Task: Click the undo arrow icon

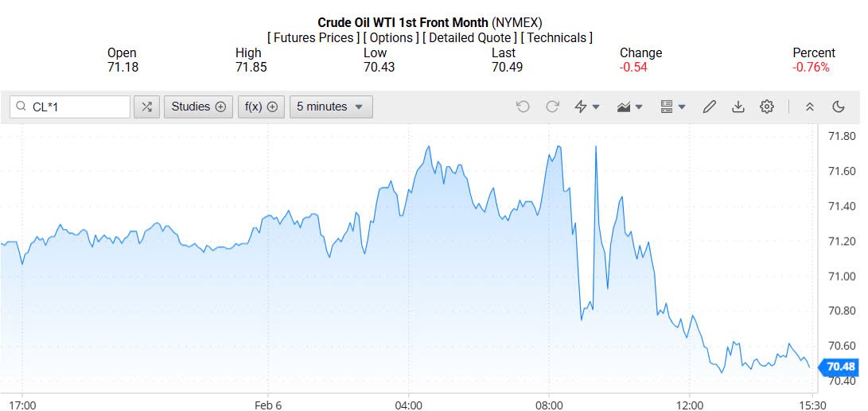Action: [523, 107]
